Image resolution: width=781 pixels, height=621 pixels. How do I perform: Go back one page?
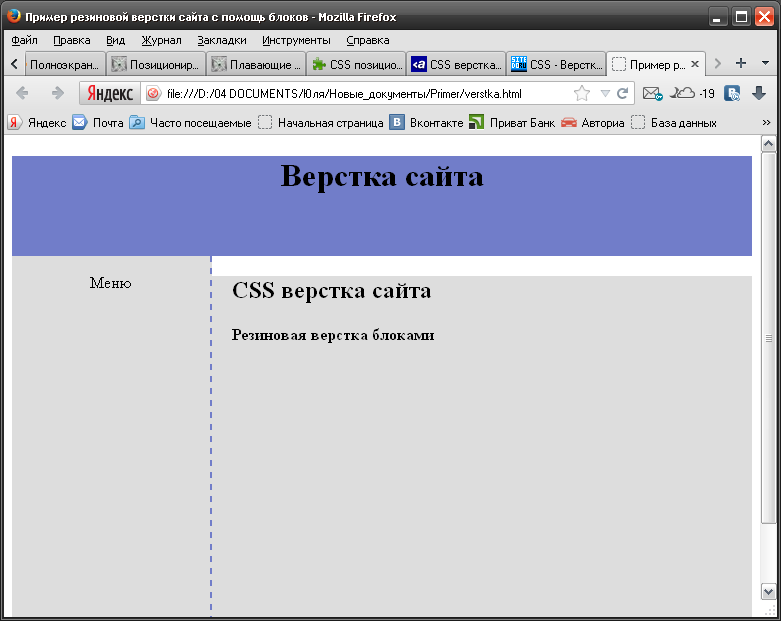(x=22, y=93)
